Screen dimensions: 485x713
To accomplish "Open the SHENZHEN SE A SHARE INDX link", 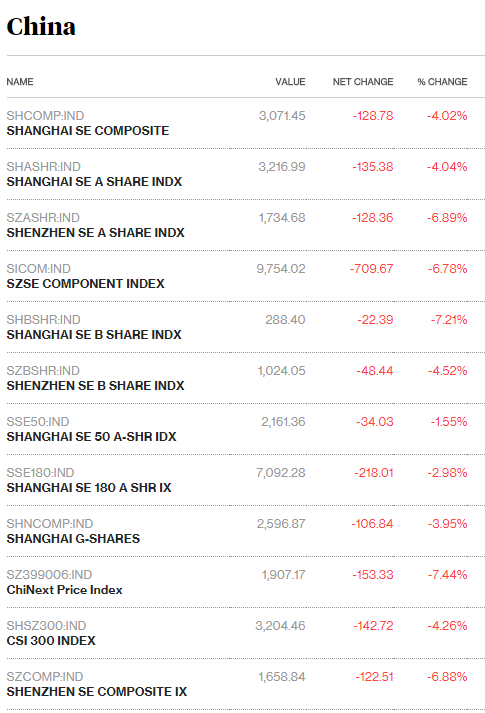I will point(95,233).
